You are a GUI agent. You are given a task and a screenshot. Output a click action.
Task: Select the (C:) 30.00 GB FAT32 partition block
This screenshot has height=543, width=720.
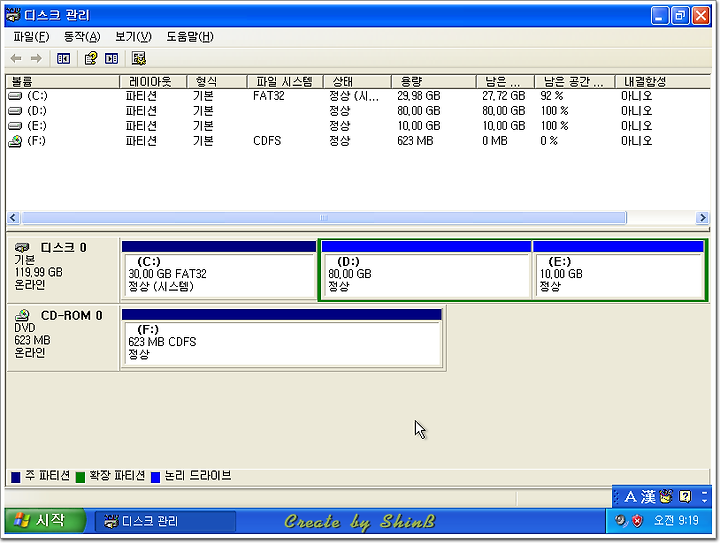pos(219,271)
